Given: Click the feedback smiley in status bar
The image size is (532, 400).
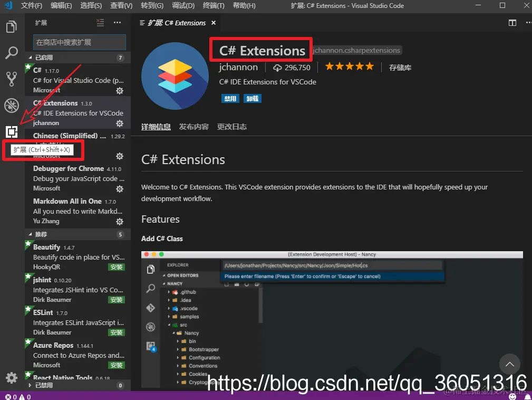Looking at the screenshot, I should 512,396.
